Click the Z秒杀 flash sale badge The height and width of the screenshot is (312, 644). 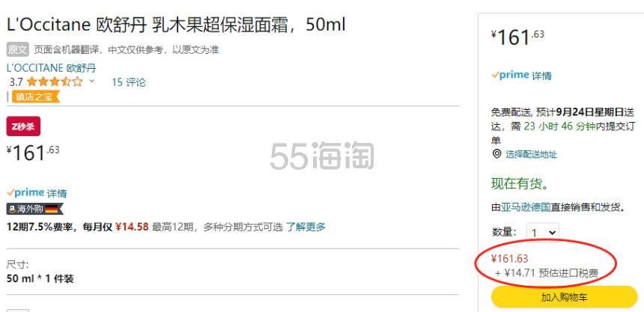[23, 126]
